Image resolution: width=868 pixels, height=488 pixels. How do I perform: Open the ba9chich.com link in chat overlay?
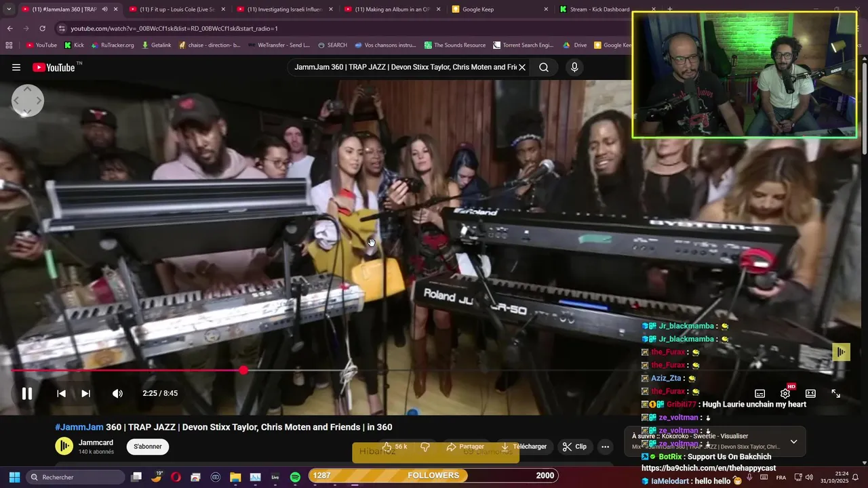[708, 468]
